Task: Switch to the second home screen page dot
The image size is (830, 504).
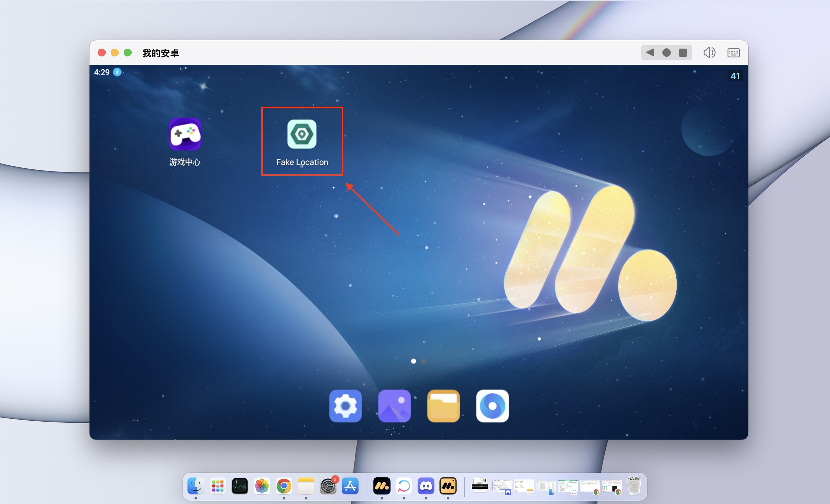Action: [x=424, y=361]
